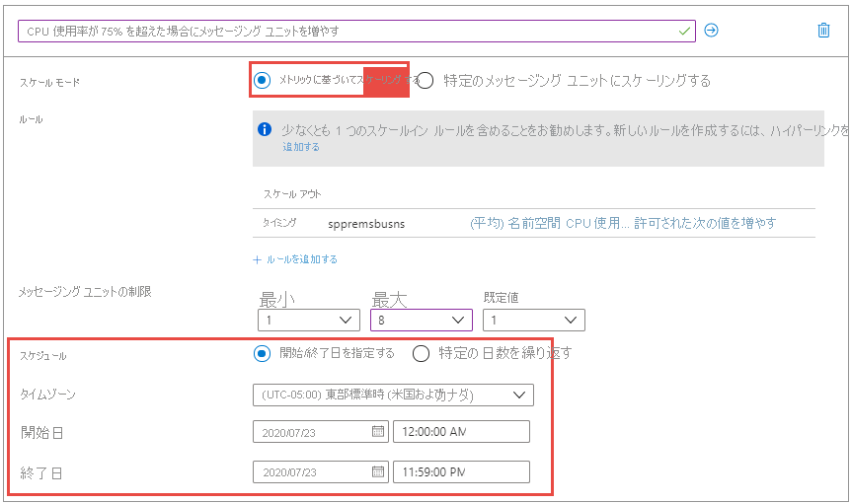Image resolution: width=851 pixels, height=504 pixels.
Task: Click the condition name field about CPU 使用率 75%
Action: pos(356,31)
